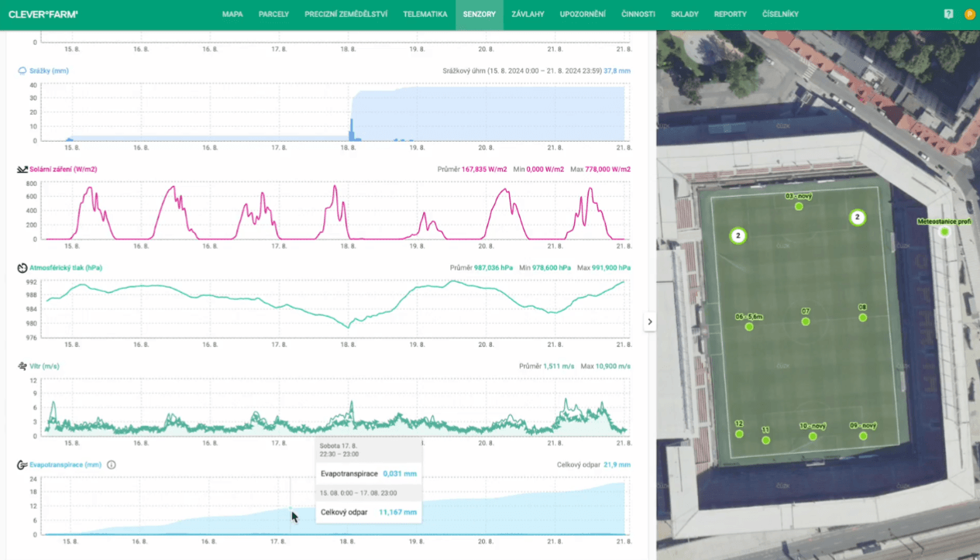Open the Závlahy menu item
Screen dimensions: 980x560
[x=528, y=14]
